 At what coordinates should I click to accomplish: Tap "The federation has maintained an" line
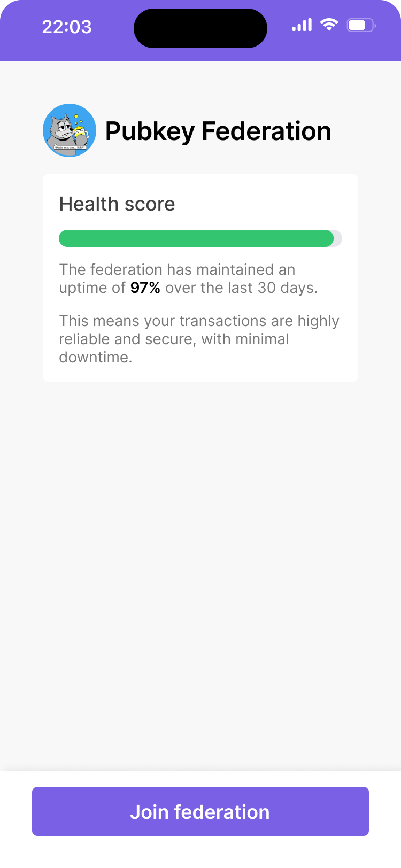(177, 270)
